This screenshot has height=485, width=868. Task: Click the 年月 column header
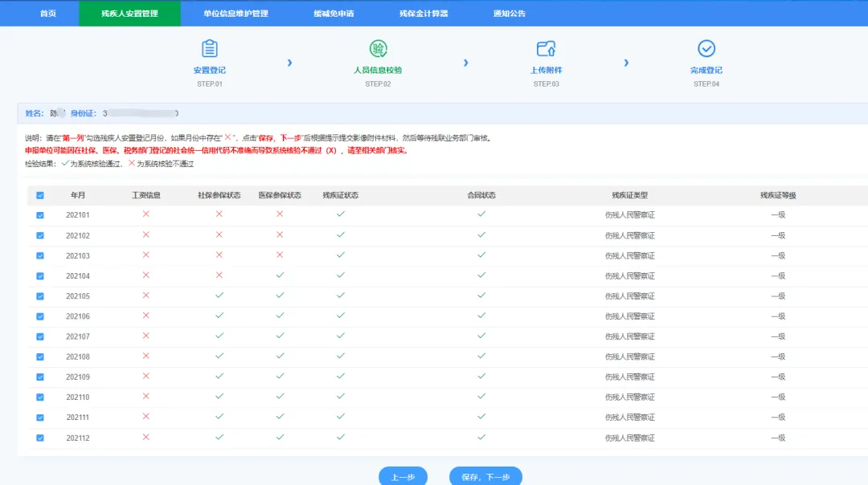(x=78, y=195)
